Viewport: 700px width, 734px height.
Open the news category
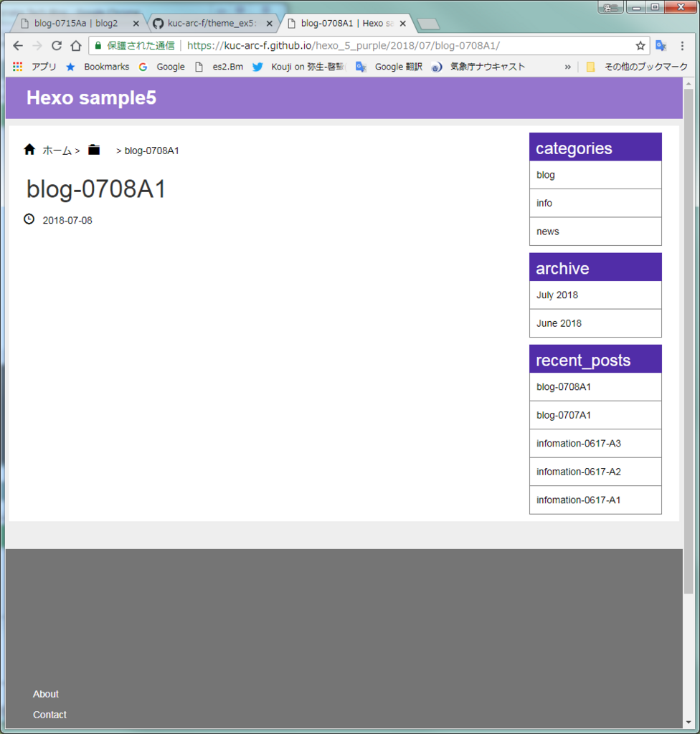coord(595,232)
